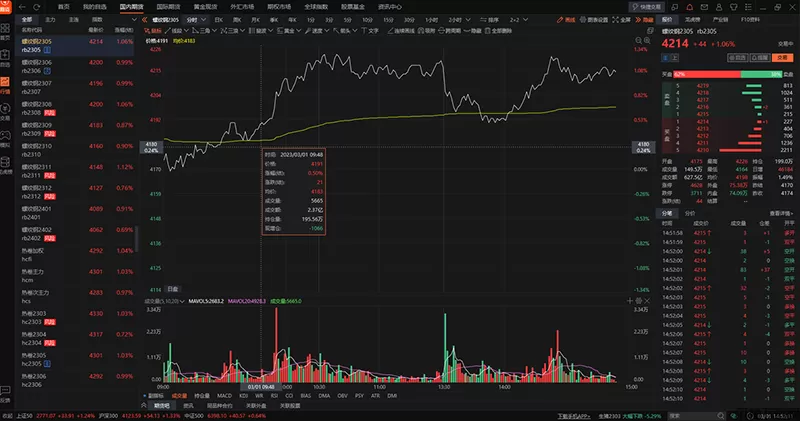Click the 快捷交易 quick trade button
Viewport: 800px width, 421px height.
point(646,7)
